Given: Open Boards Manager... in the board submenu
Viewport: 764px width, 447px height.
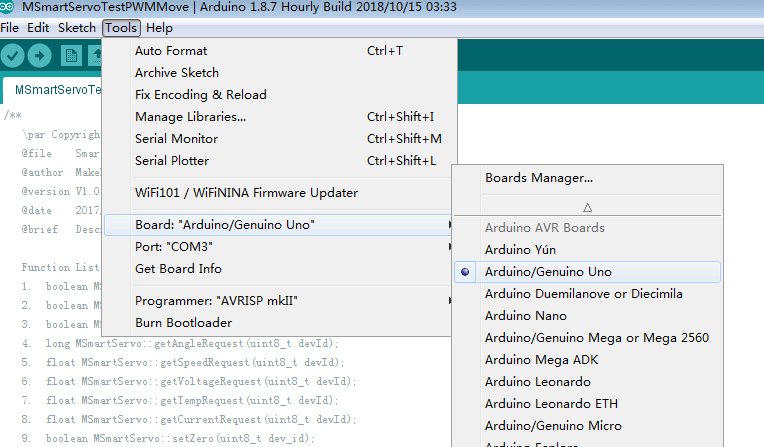Looking at the screenshot, I should pyautogui.click(x=587, y=178).
